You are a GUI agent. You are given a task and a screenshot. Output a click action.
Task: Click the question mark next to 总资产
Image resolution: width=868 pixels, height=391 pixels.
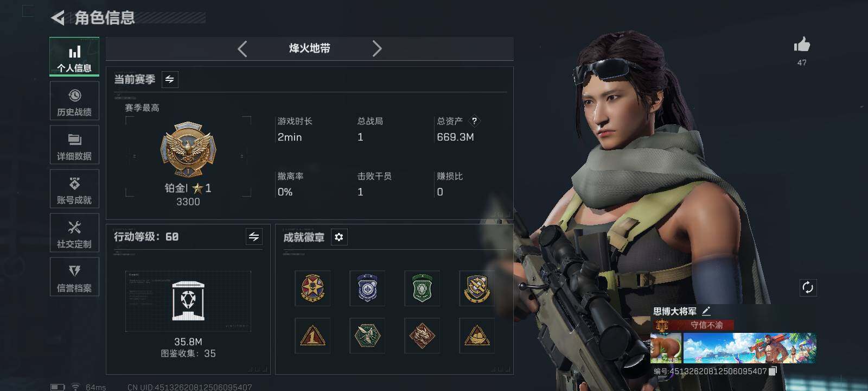tap(475, 121)
